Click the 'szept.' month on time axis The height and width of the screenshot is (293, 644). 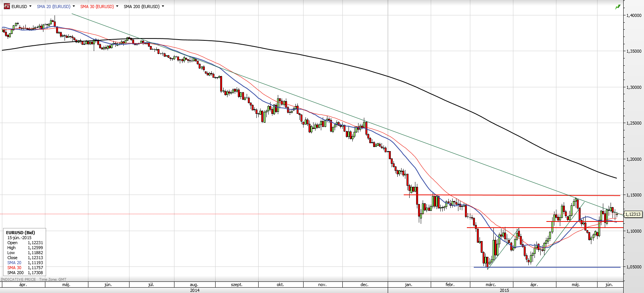[x=237, y=285]
